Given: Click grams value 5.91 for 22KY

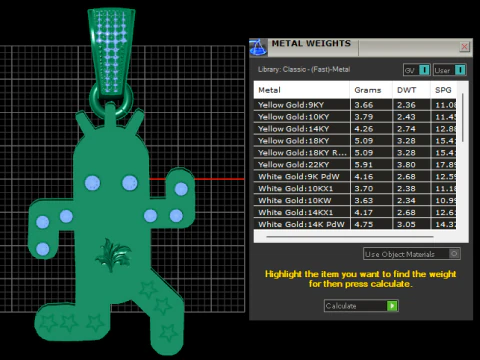Looking at the screenshot, I should 364,165.
